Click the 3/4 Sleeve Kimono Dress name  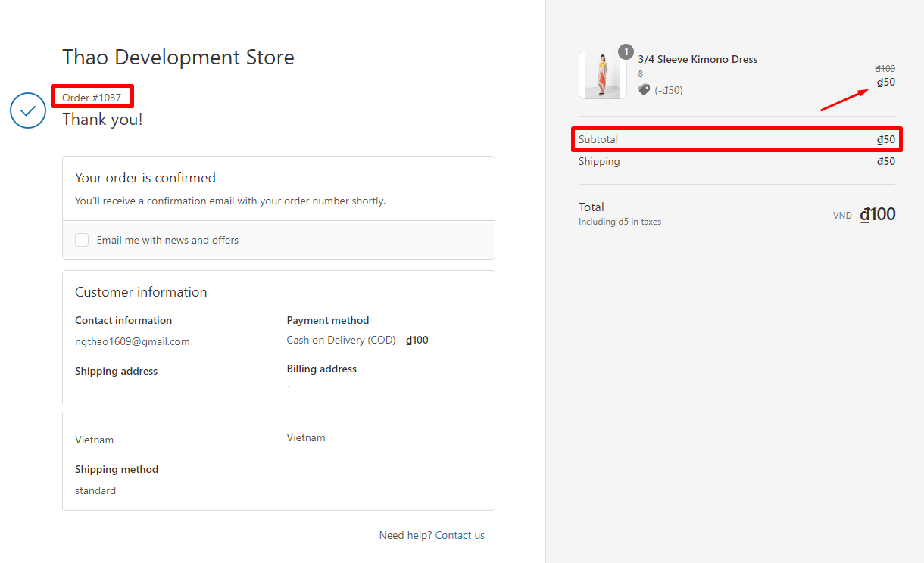pos(698,59)
